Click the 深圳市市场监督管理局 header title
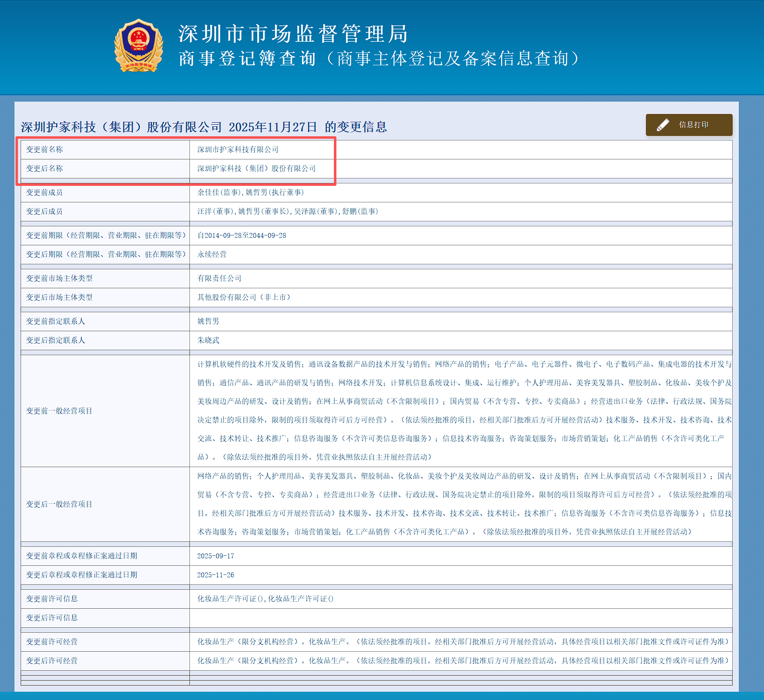The image size is (764, 700). (x=293, y=34)
